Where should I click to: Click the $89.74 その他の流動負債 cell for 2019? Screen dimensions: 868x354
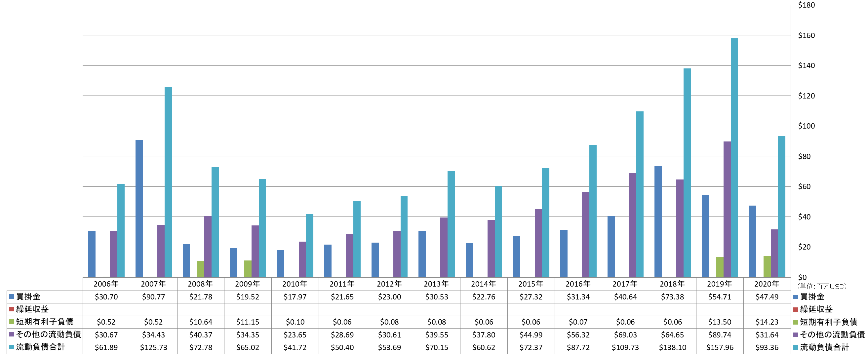click(x=720, y=335)
